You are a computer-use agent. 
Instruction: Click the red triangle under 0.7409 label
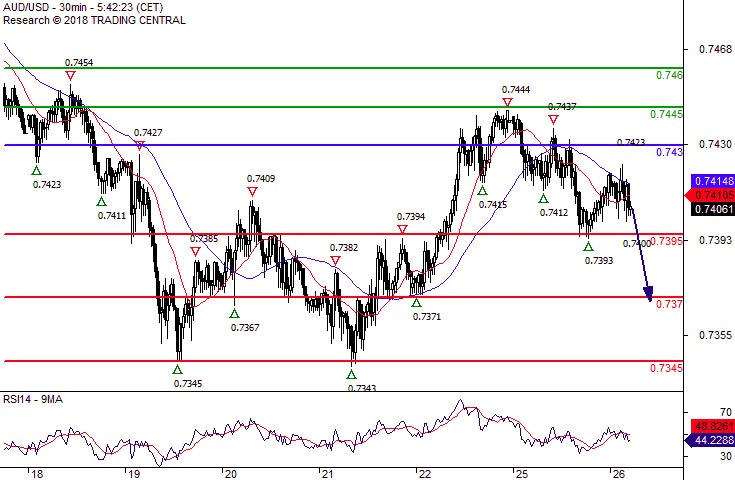pos(253,192)
